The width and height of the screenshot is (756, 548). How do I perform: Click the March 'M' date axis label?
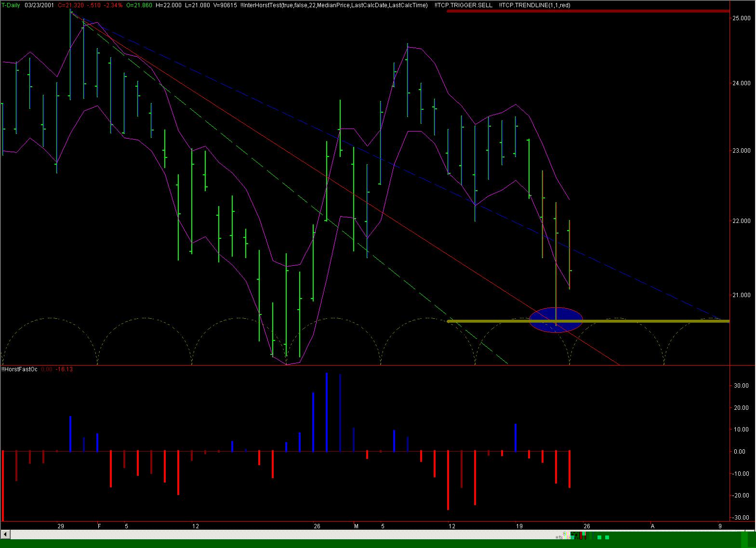(x=356, y=526)
